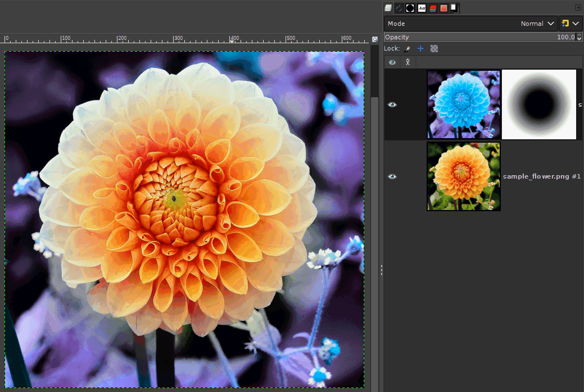Hide the sample_flower.png #1 layer
The image size is (584, 392).
pos(392,176)
